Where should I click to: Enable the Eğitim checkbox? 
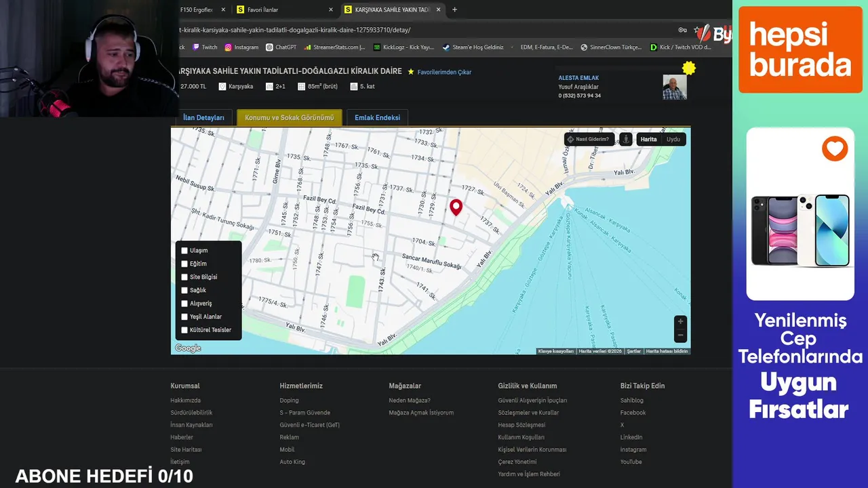(x=184, y=264)
